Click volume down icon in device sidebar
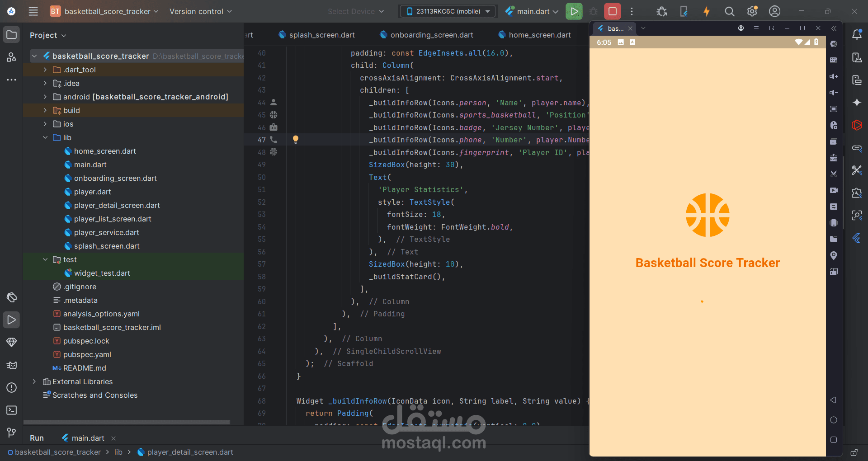Viewport: 868px width, 461px height. tap(834, 93)
